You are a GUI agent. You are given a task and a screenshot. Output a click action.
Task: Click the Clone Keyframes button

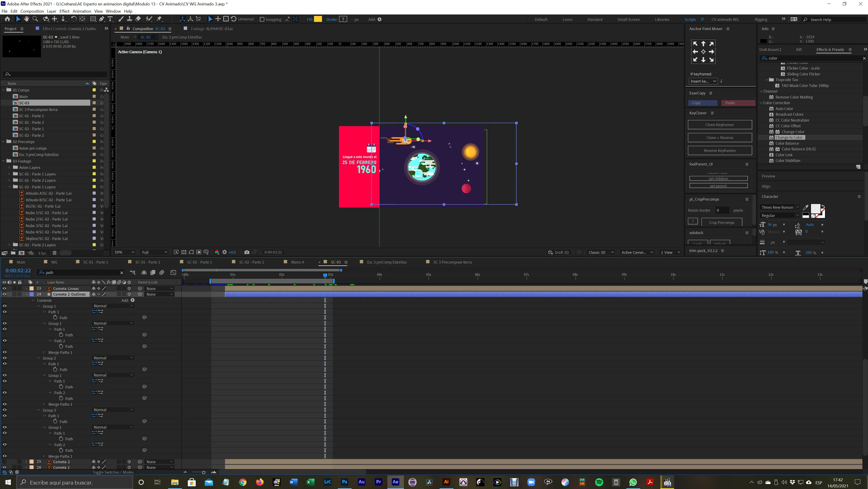[x=719, y=125]
